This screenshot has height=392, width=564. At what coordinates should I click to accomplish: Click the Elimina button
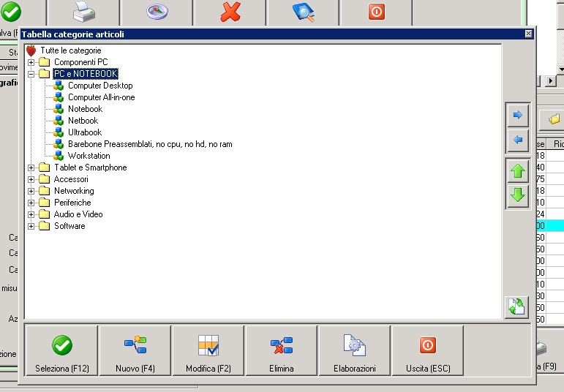(282, 350)
